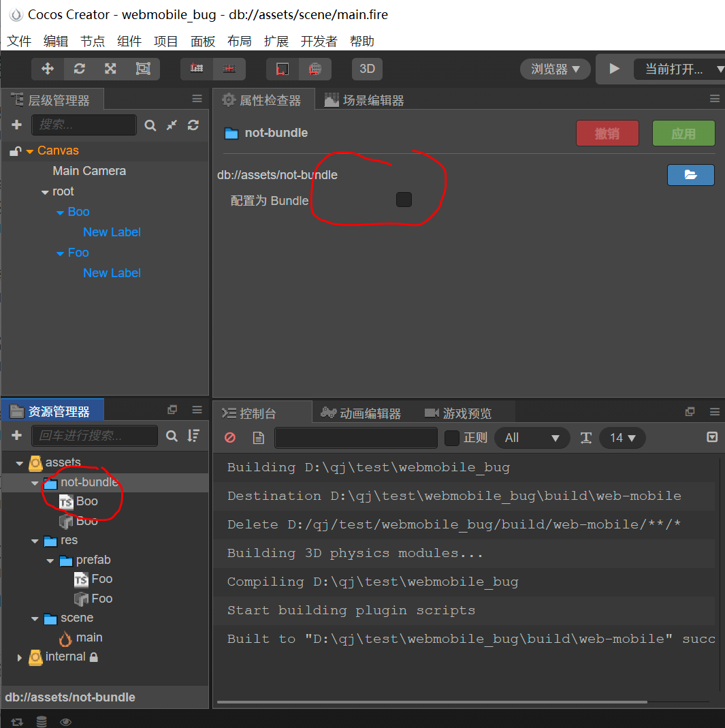The height and width of the screenshot is (728, 725).
Task: Toggle pivot/center handle position icon
Action: 197,69
